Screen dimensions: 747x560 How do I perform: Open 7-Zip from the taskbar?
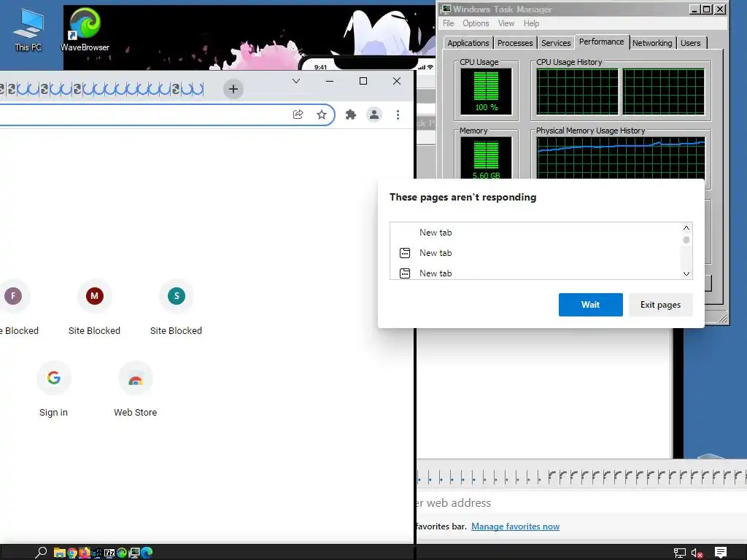click(x=109, y=553)
